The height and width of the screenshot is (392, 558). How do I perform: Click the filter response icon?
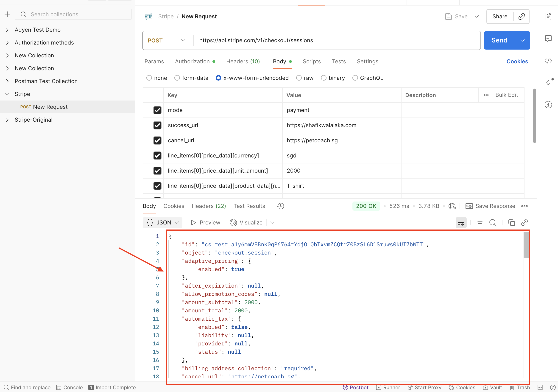coord(480,222)
